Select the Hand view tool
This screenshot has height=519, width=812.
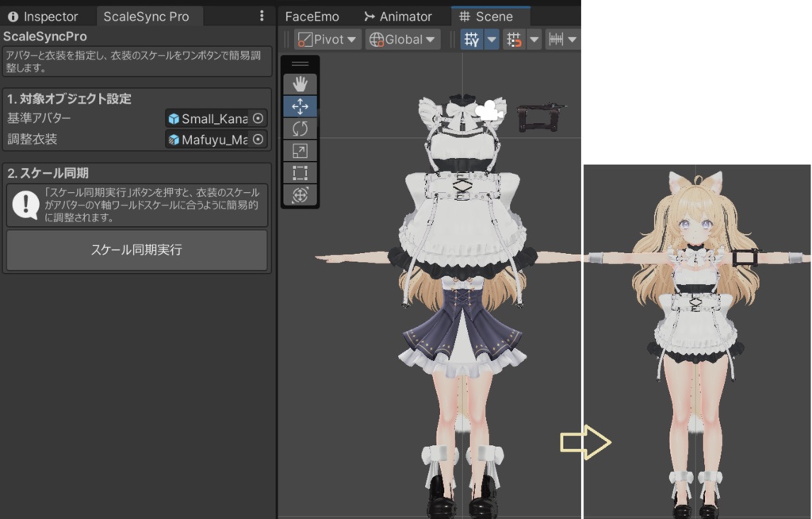300,84
